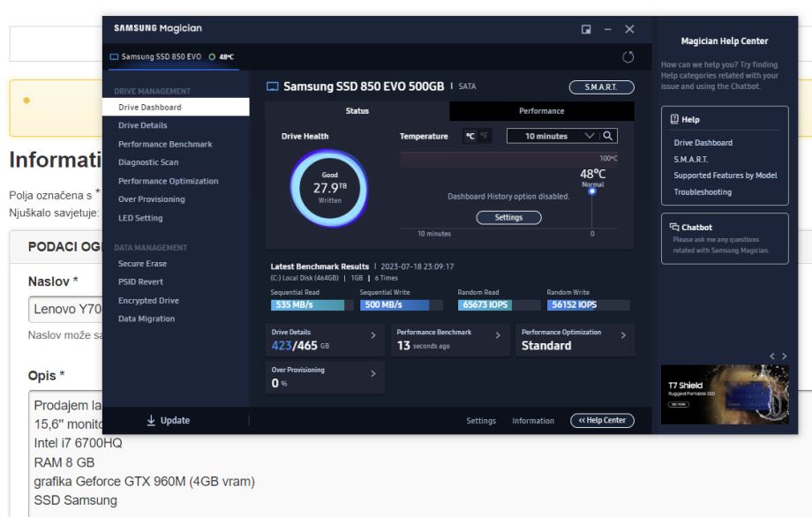Open the Chatbot panel

point(725,238)
